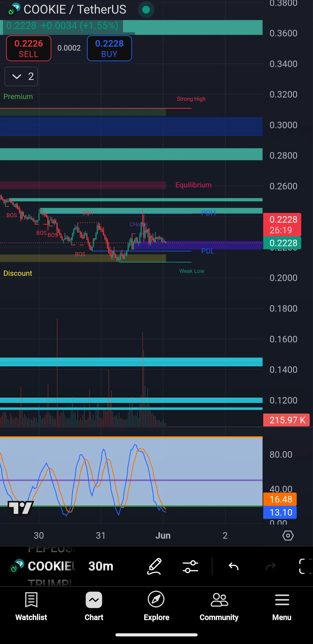The height and width of the screenshot is (644, 313).
Task: Select the Premium zone label
Action: 18,96
